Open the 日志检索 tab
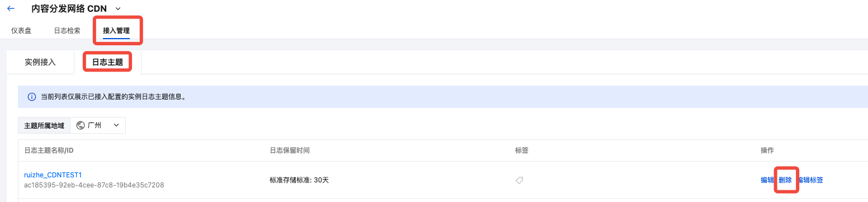Viewport: 868px width, 202px height. click(67, 31)
